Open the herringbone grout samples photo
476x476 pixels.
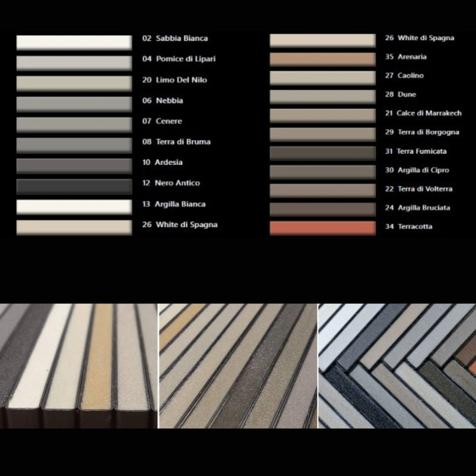click(397, 366)
